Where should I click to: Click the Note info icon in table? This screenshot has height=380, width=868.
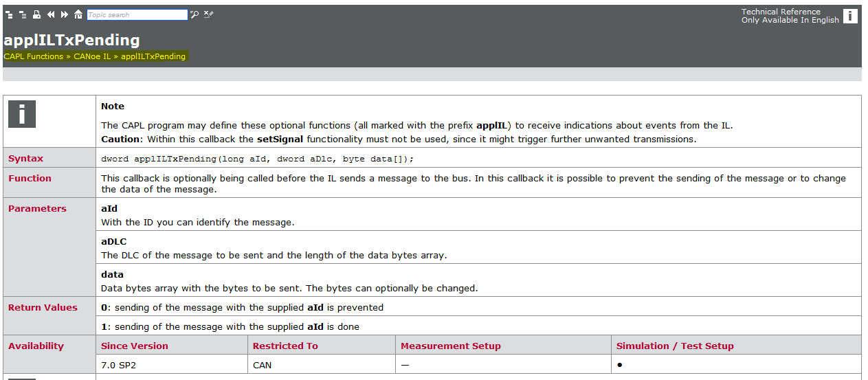pos(21,114)
